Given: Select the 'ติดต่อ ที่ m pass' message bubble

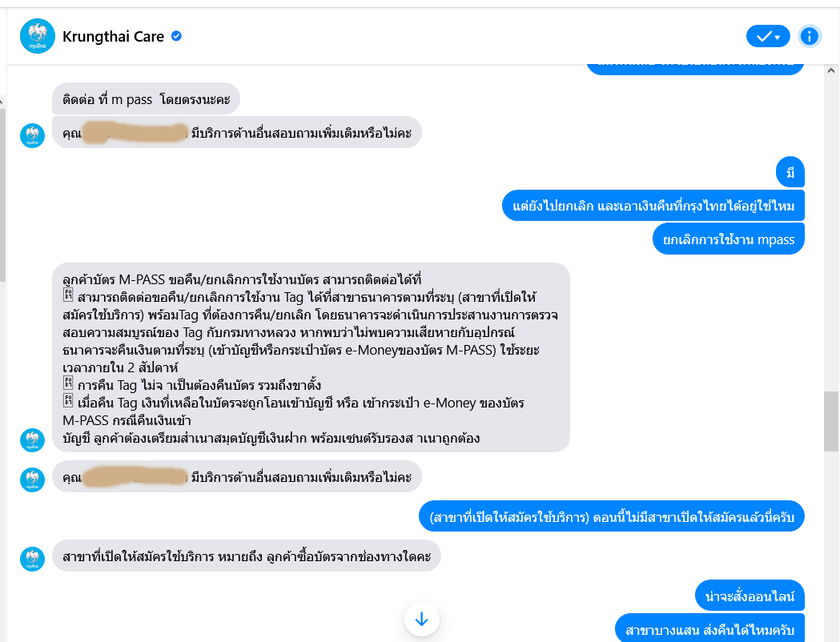Looking at the screenshot, I should pyautogui.click(x=146, y=99).
